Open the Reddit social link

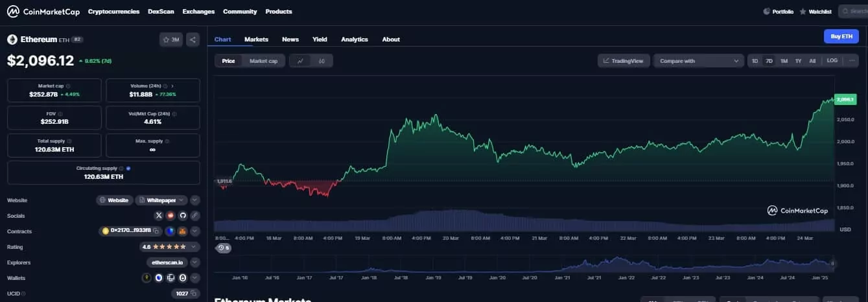(x=171, y=215)
